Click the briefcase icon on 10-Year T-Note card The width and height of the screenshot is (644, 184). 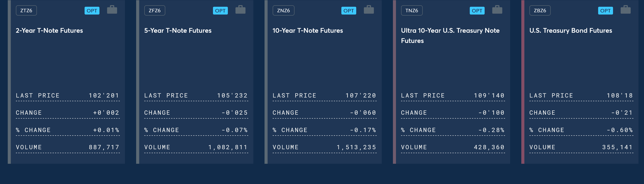(x=369, y=10)
